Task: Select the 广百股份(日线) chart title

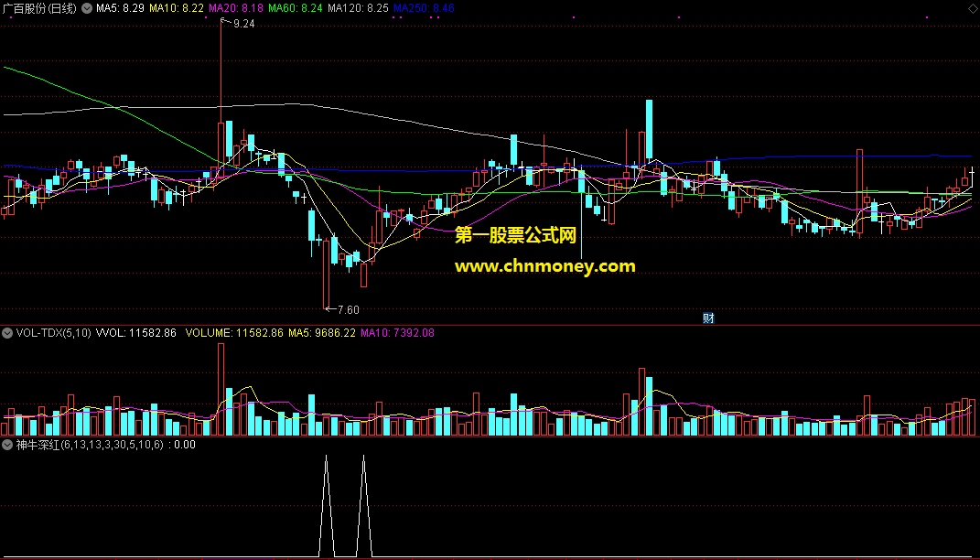Action: pos(38,8)
